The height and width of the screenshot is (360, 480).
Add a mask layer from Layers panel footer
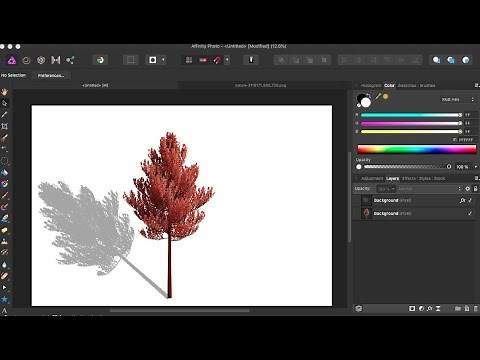(x=412, y=309)
